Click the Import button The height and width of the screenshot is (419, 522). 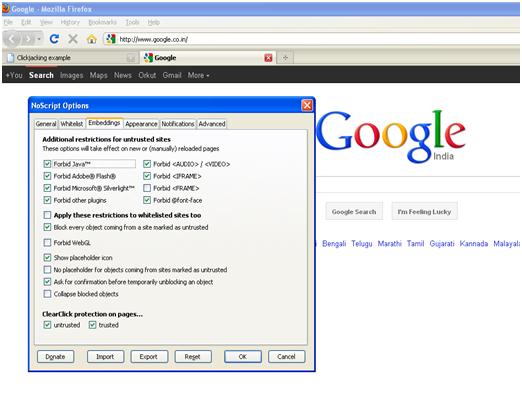105,357
